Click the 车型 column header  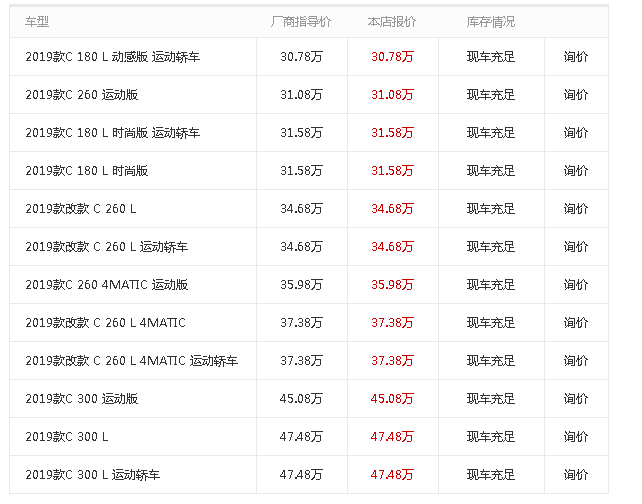point(37,21)
